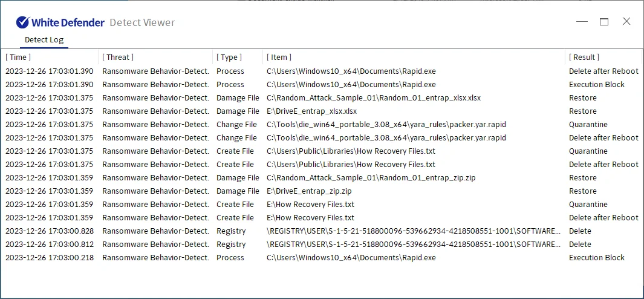Click the E:\DriveE_entrap_zip.zip item path
The width and height of the screenshot is (644, 299).
tap(309, 191)
